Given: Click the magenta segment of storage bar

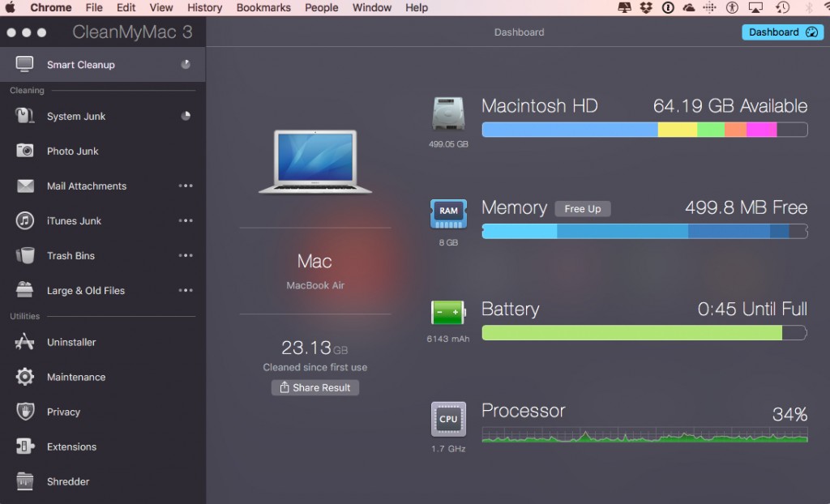Looking at the screenshot, I should pos(762,130).
